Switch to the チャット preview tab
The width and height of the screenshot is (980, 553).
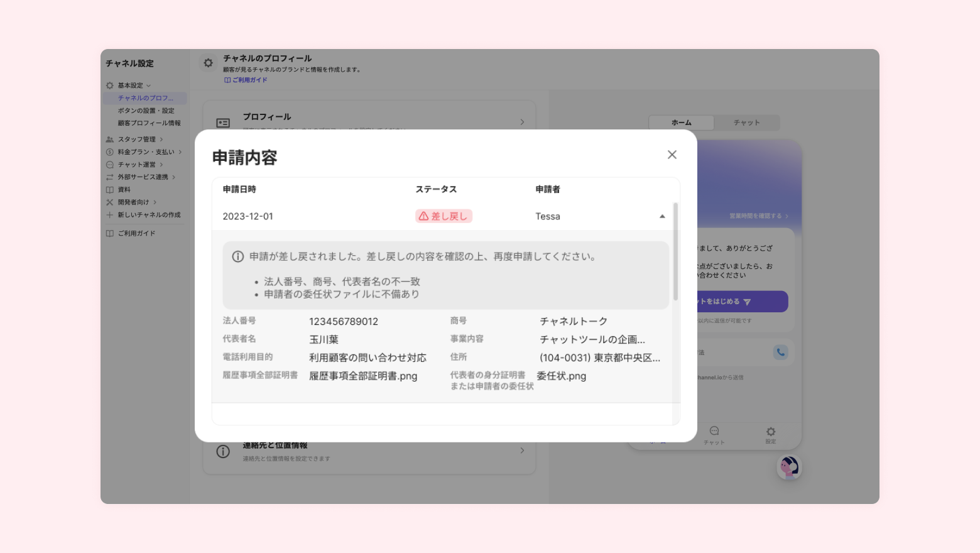(747, 123)
